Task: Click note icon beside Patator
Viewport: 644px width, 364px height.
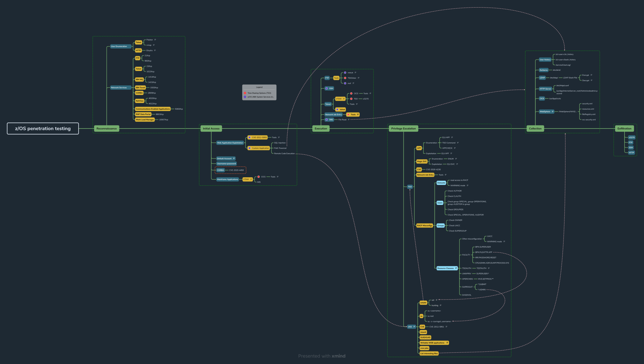Action: click(155, 40)
